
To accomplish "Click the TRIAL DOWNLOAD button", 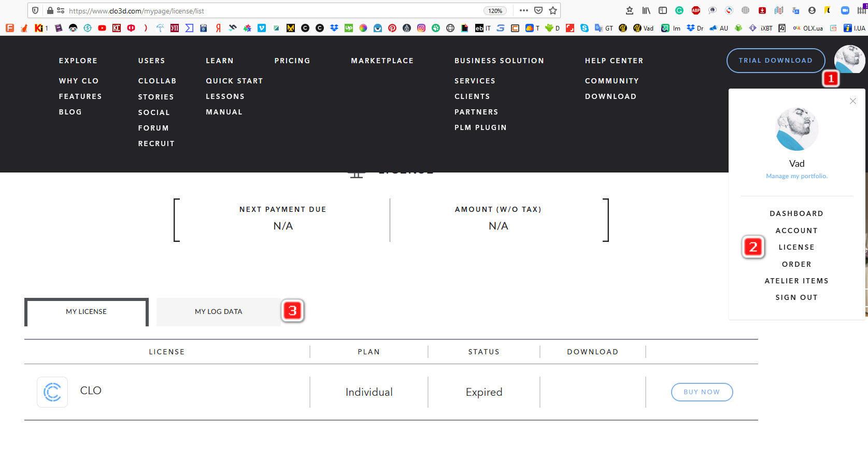I will (776, 61).
